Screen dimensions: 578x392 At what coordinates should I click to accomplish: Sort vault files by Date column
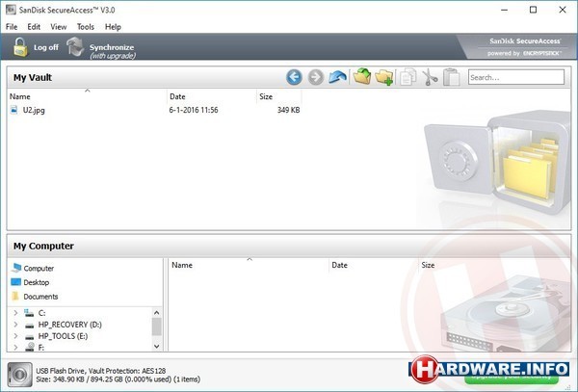click(x=212, y=96)
